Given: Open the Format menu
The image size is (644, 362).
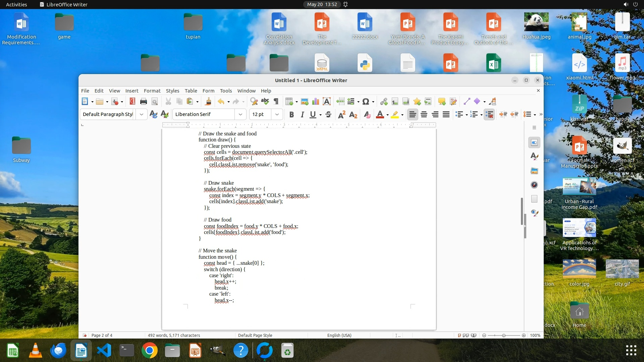Looking at the screenshot, I should (152, 91).
